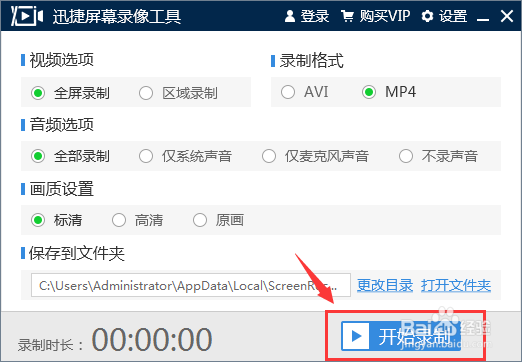Click the 画质设置 section heading

click(62, 189)
